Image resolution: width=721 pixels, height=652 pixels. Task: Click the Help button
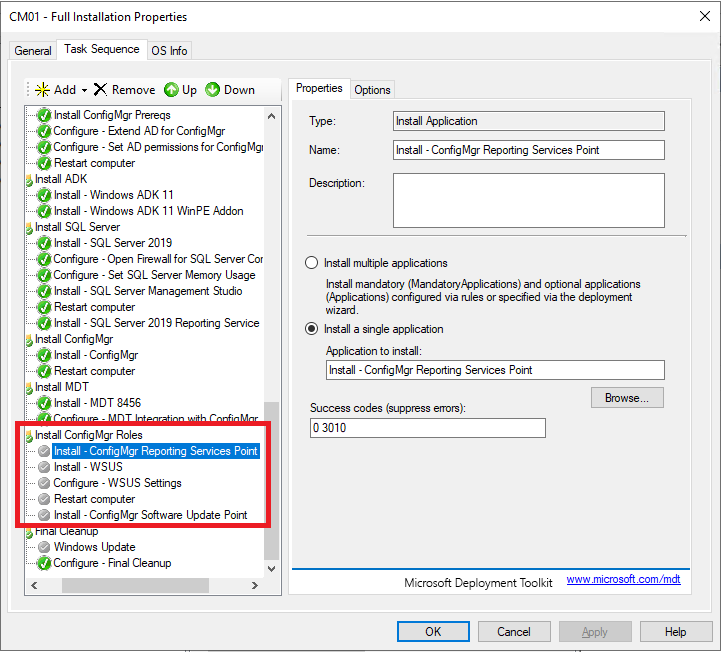tap(675, 631)
